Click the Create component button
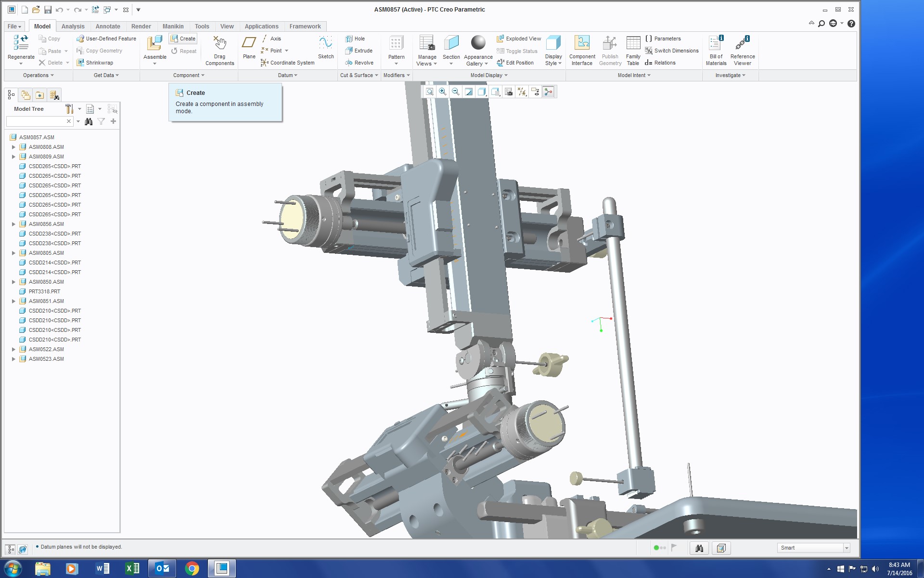924x578 pixels. pos(183,39)
